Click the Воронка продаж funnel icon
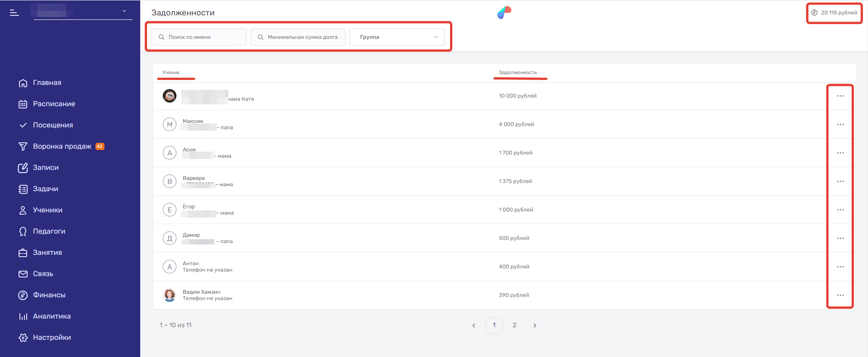Viewport: 868px width, 357px height. 23,146
